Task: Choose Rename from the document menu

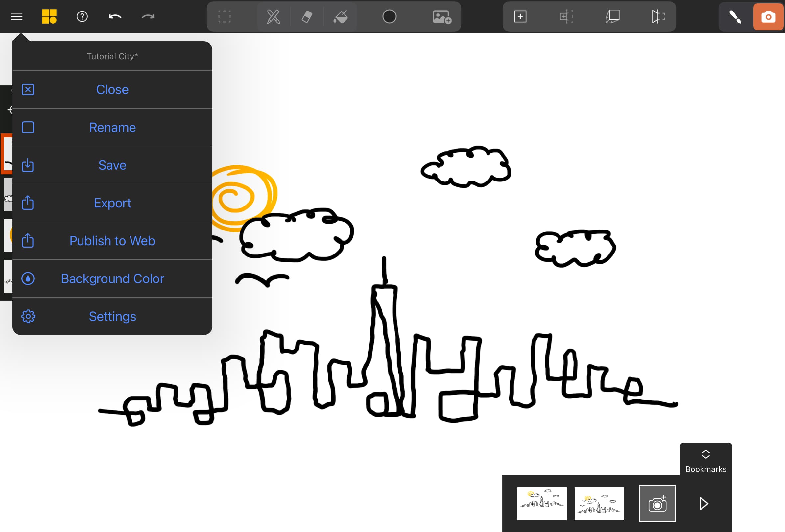Action: coord(112,127)
